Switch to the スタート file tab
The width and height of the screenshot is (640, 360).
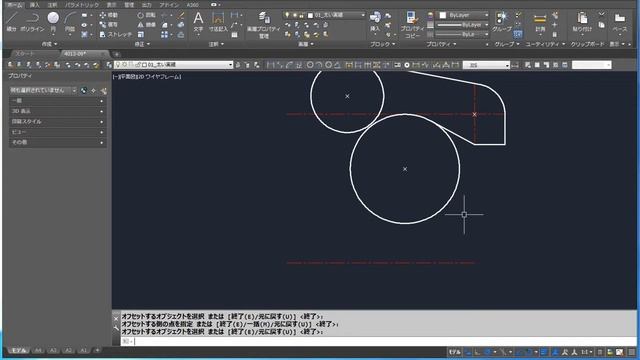point(25,54)
